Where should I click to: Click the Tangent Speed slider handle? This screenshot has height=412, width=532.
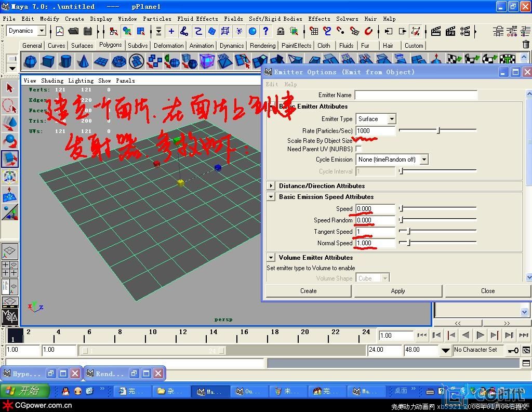(409, 231)
